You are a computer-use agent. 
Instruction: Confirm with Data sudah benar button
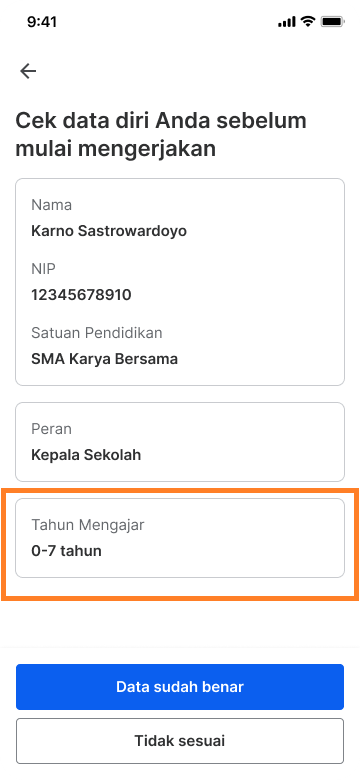[180, 687]
